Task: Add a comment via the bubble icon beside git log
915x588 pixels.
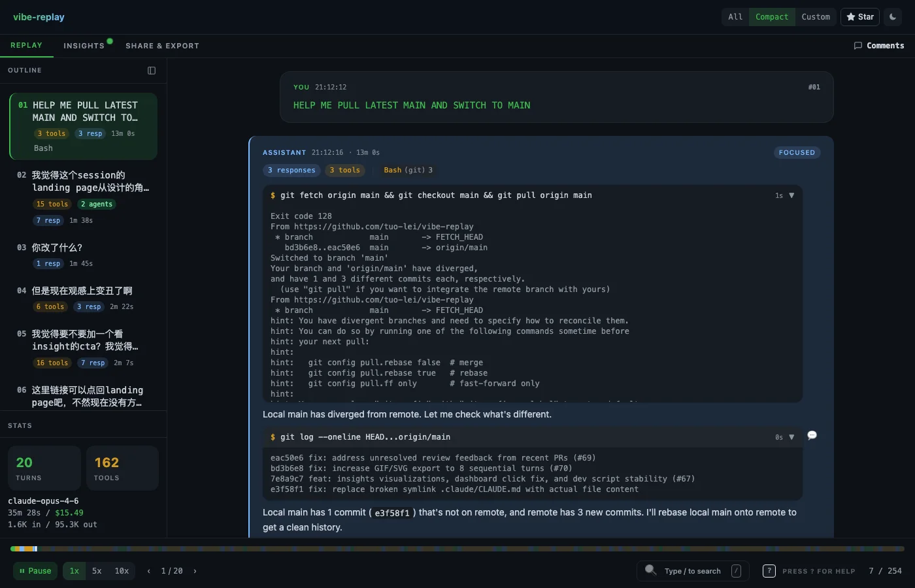Action: pyautogui.click(x=812, y=434)
